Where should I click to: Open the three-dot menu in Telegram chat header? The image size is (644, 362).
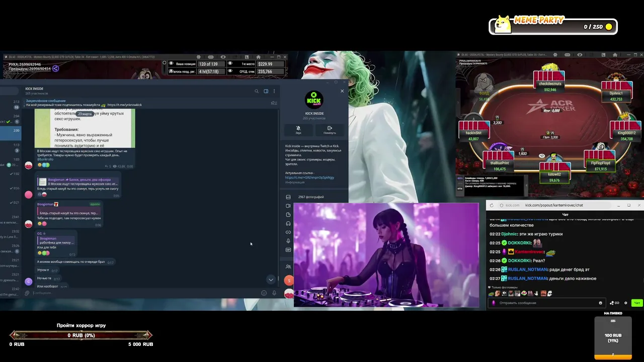(274, 91)
